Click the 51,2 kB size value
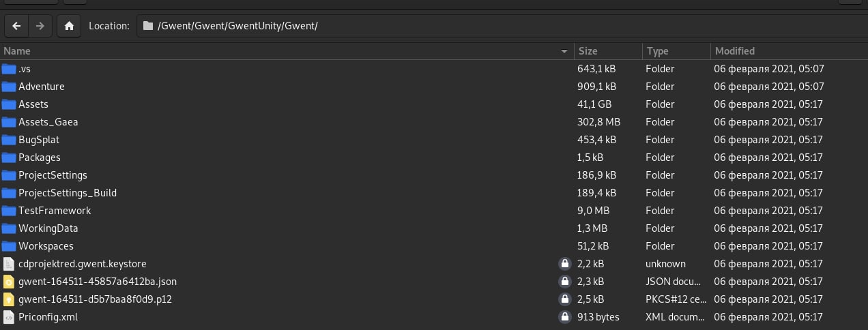This screenshot has height=330, width=868. tap(593, 246)
